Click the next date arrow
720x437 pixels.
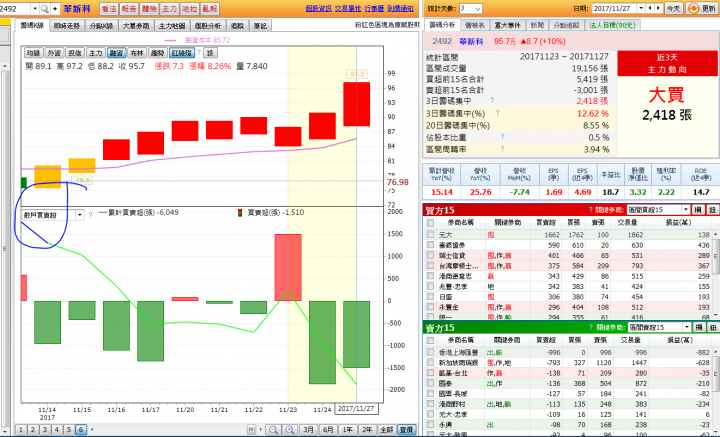[658, 8]
